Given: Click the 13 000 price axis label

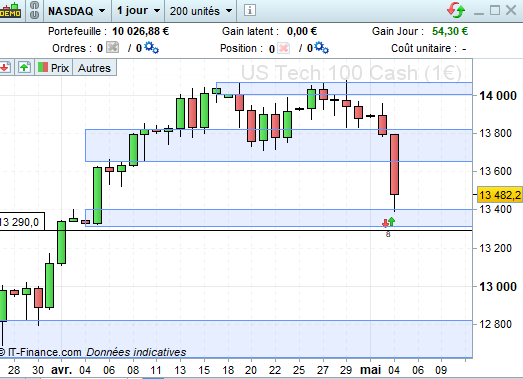Looking at the screenshot, I should click(498, 287).
